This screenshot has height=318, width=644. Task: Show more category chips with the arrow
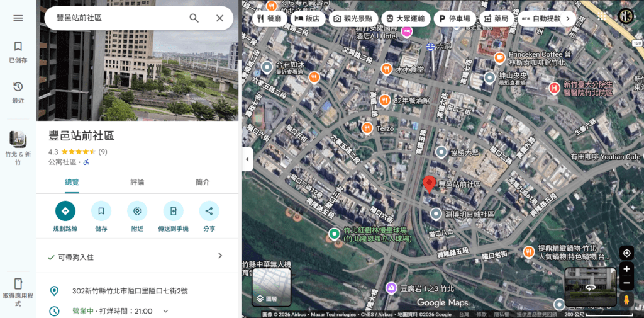click(x=568, y=18)
